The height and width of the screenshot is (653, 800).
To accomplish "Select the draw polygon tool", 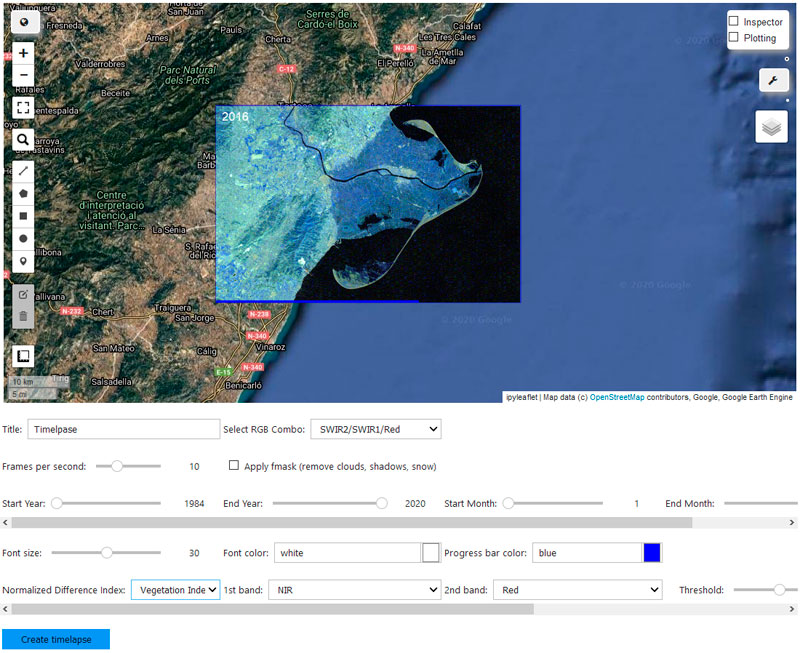I will (x=23, y=193).
